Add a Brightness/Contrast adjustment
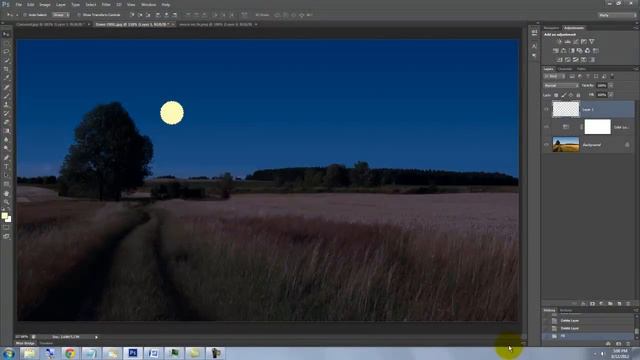 (x=560, y=41)
